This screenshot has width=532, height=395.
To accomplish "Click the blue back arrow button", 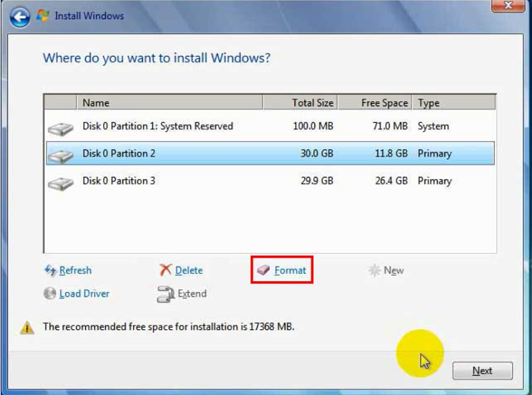I will tap(20, 17).
